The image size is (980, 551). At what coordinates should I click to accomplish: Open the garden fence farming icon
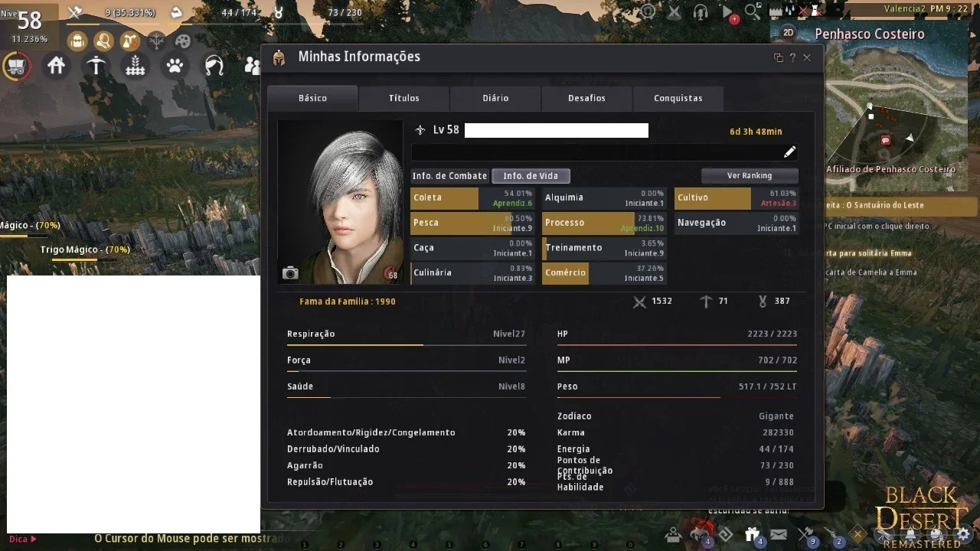click(x=136, y=66)
